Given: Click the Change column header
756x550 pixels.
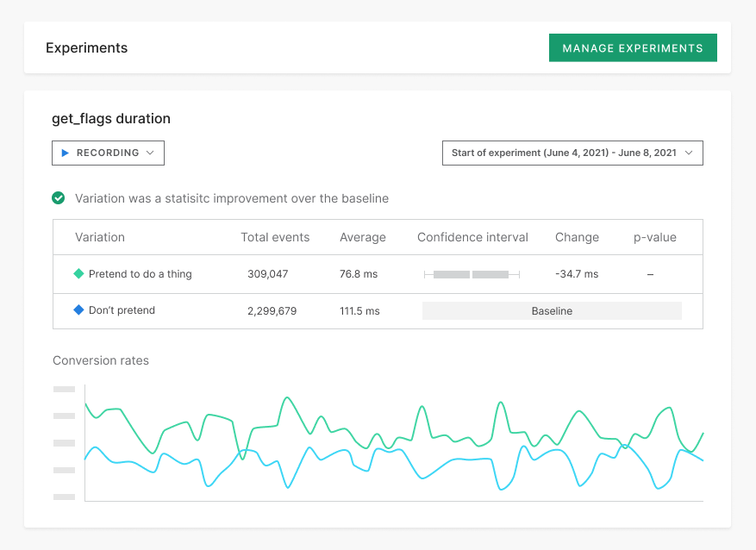Looking at the screenshot, I should click(577, 237).
